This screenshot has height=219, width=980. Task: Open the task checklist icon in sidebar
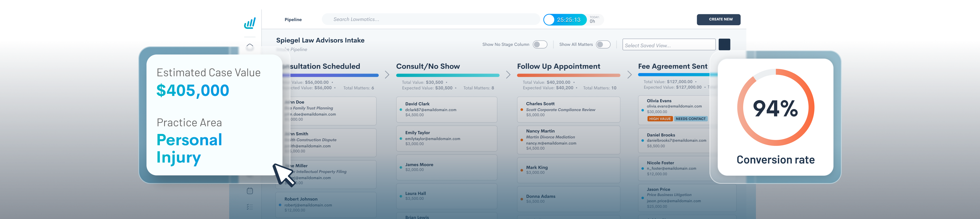(x=250, y=207)
